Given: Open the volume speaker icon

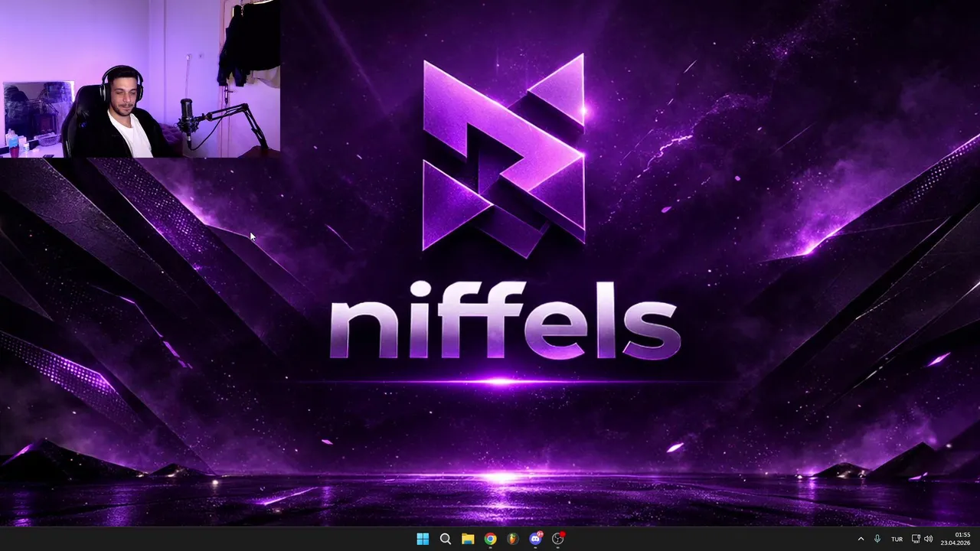Looking at the screenshot, I should coord(929,539).
